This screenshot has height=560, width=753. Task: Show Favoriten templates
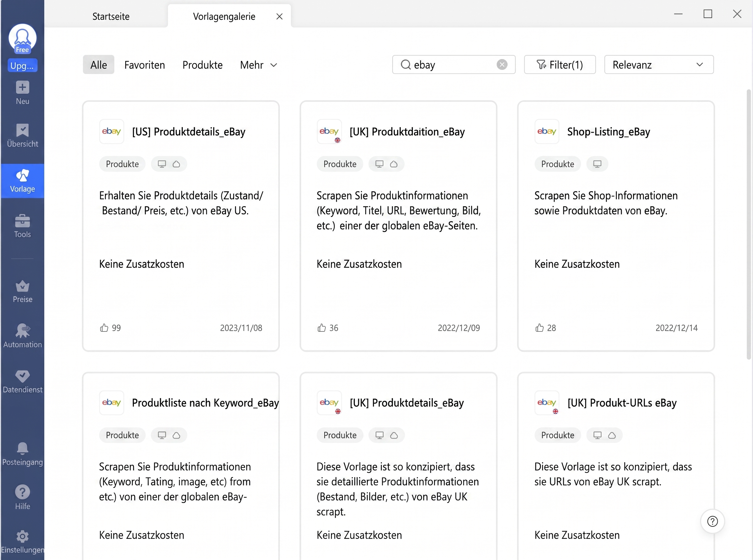[x=145, y=65]
